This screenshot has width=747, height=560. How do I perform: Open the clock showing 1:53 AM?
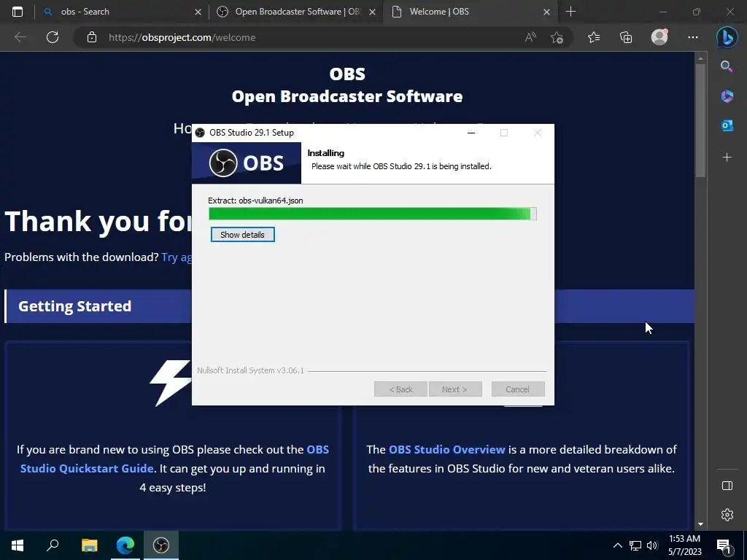[684, 545]
